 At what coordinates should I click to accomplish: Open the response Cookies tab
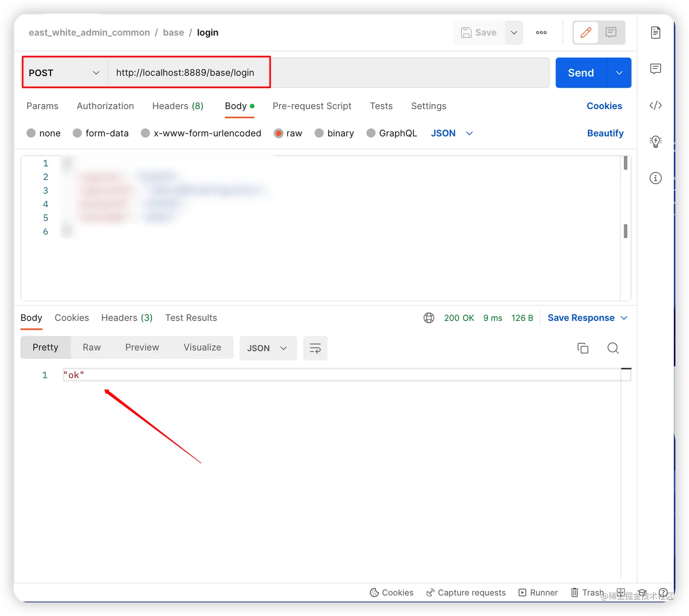[72, 318]
